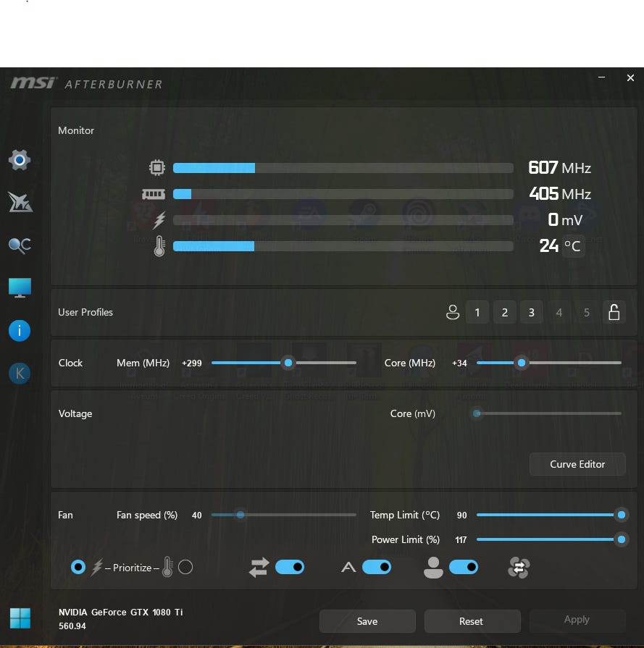Click the temp limit value 90

pos(461,516)
